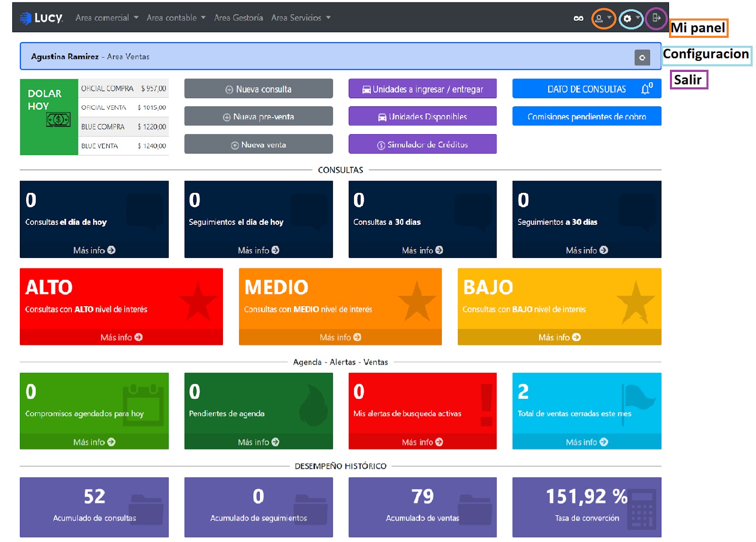Open Más info for Compromisos agendados para hoy
756x542 pixels.
point(94,442)
